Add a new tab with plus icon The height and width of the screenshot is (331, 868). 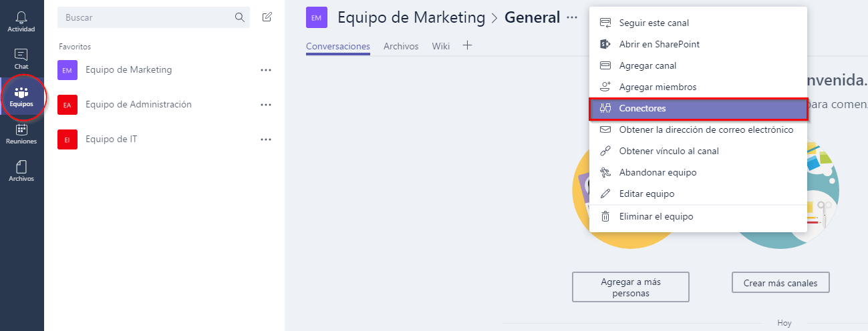point(468,45)
